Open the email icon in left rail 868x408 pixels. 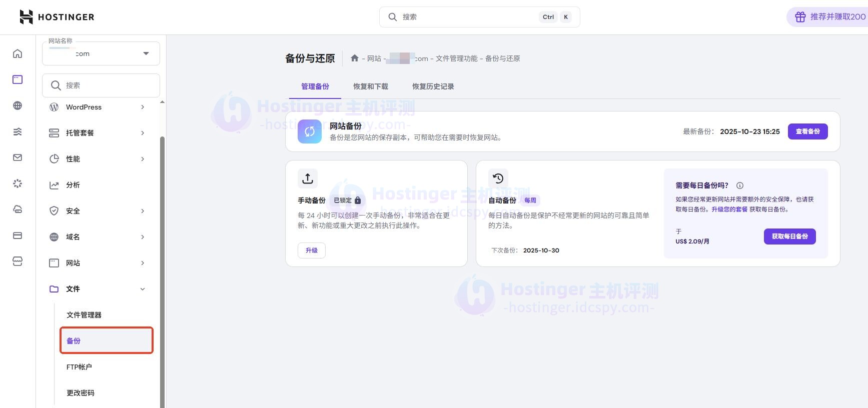tap(18, 157)
